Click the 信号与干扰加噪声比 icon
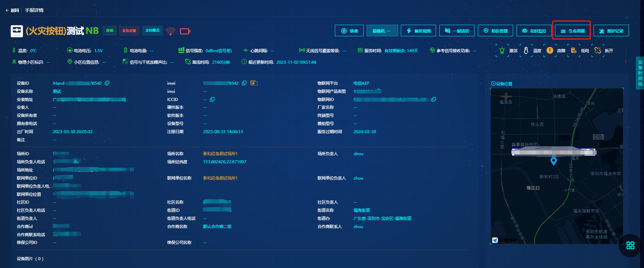Image resolution: width=644 pixels, height=268 pixels. pyautogui.click(x=125, y=62)
